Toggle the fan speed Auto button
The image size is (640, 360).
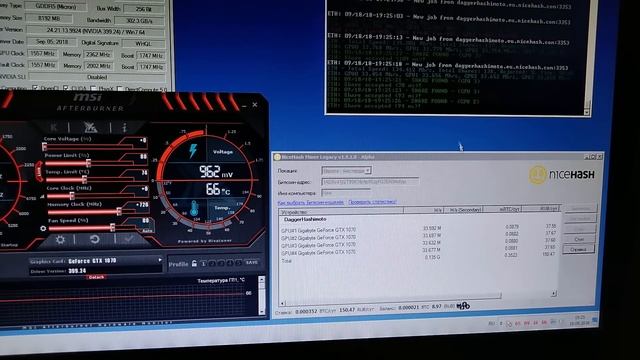[x=147, y=231]
